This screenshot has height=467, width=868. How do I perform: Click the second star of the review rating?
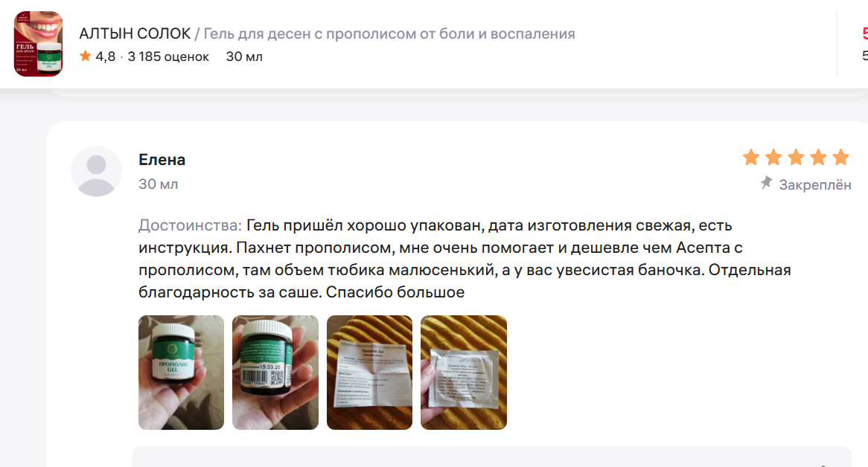tap(773, 157)
